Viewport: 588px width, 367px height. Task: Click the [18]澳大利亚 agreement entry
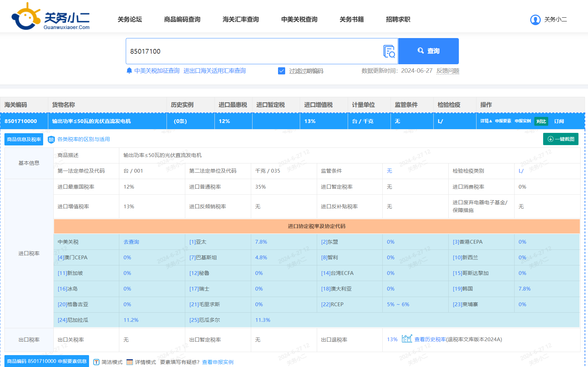(x=336, y=289)
